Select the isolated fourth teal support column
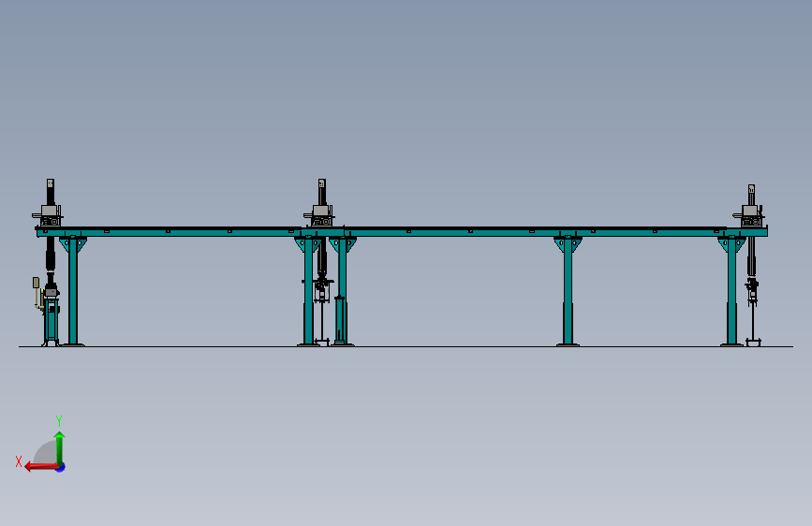 pyautogui.click(x=568, y=291)
